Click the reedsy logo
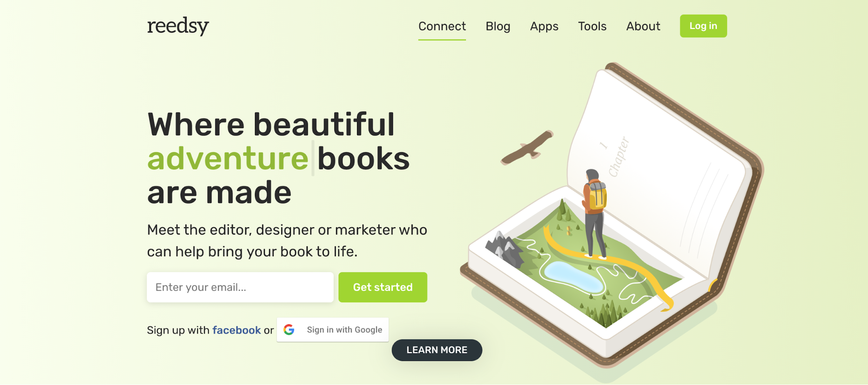 tap(178, 26)
